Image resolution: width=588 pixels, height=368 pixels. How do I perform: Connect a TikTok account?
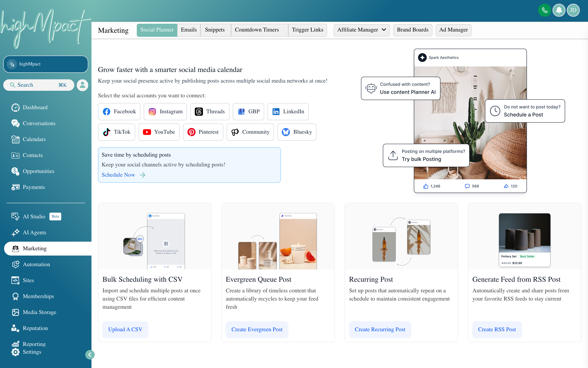coord(117,132)
